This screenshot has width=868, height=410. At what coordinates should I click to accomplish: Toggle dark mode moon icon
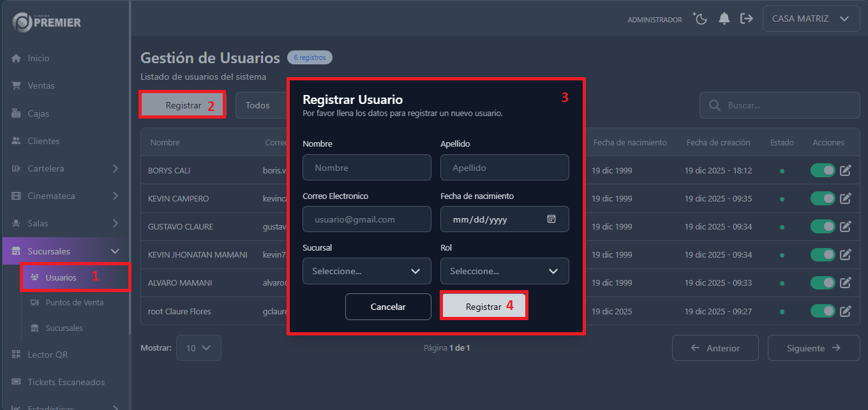click(x=701, y=19)
